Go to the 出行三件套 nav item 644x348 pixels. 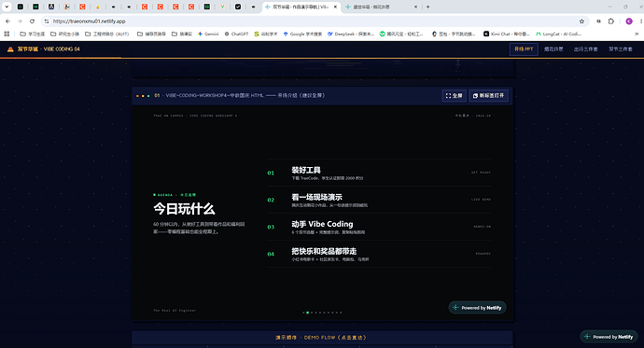586,49
